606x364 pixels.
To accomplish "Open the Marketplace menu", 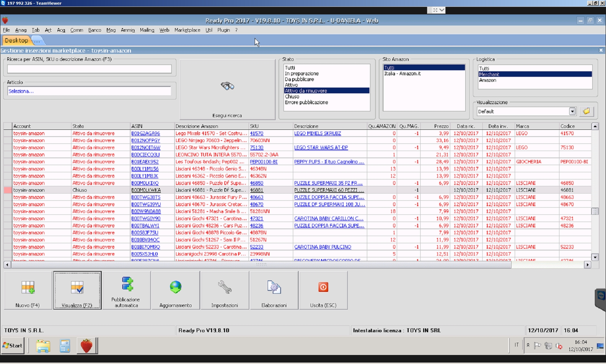I will (x=187, y=30).
